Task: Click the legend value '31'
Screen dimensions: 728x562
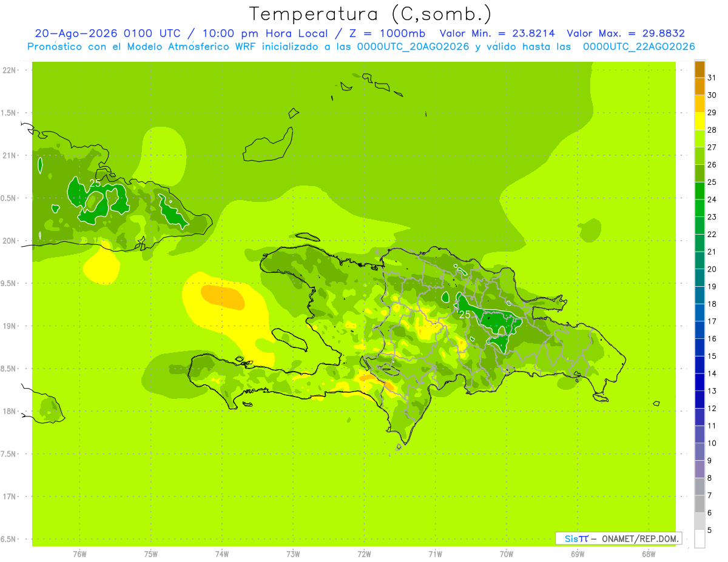Action: click(712, 78)
